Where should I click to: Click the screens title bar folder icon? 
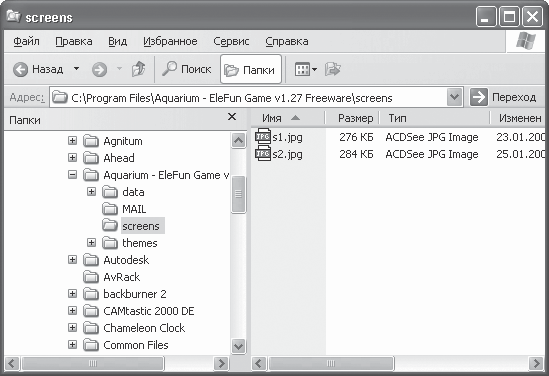[13, 16]
